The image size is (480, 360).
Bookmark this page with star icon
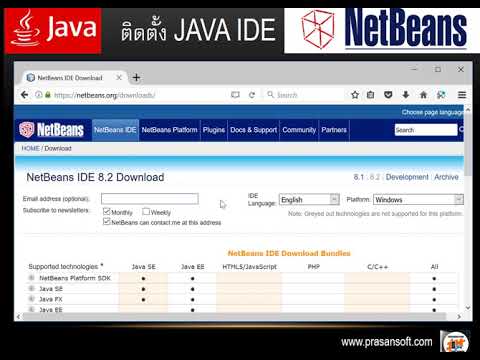click(x=355, y=95)
